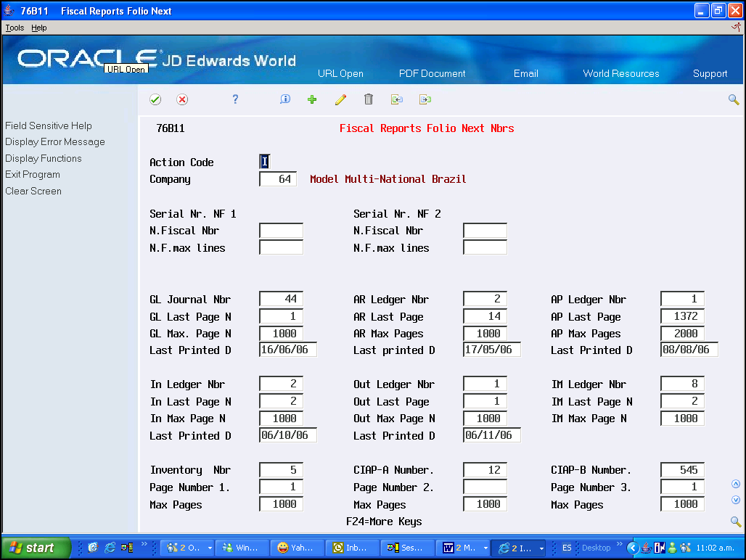746x560 pixels.
Task: Open the PDF Document link
Action: click(x=432, y=74)
